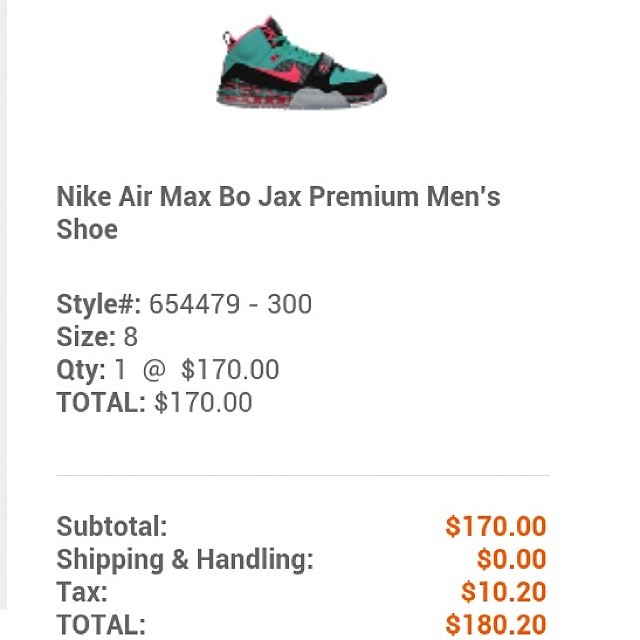The width and height of the screenshot is (640, 640).
Task: Click the orange Subtotal amount $170.00
Action: click(x=496, y=526)
